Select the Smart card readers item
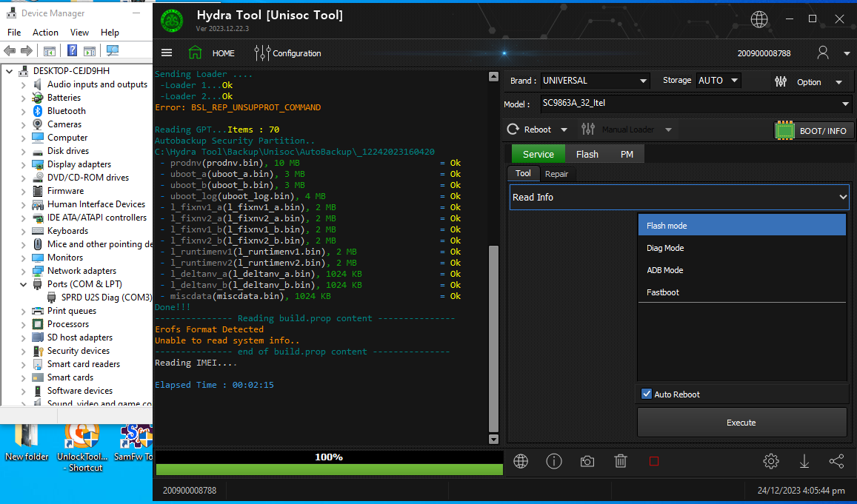 (76, 364)
